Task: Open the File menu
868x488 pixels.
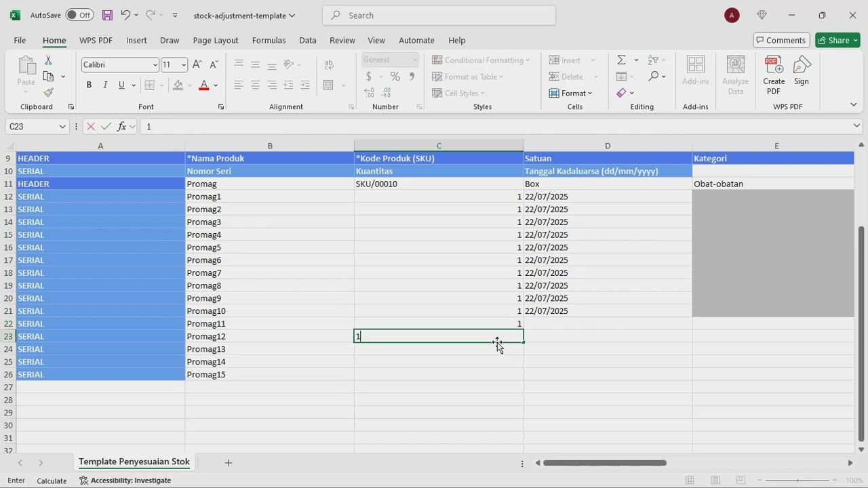Action: point(20,40)
